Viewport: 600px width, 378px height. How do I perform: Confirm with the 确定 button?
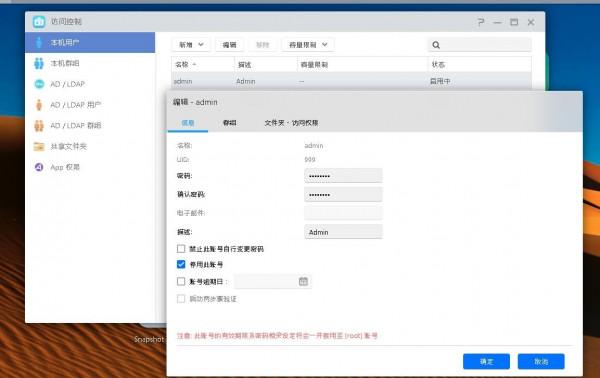[486, 362]
